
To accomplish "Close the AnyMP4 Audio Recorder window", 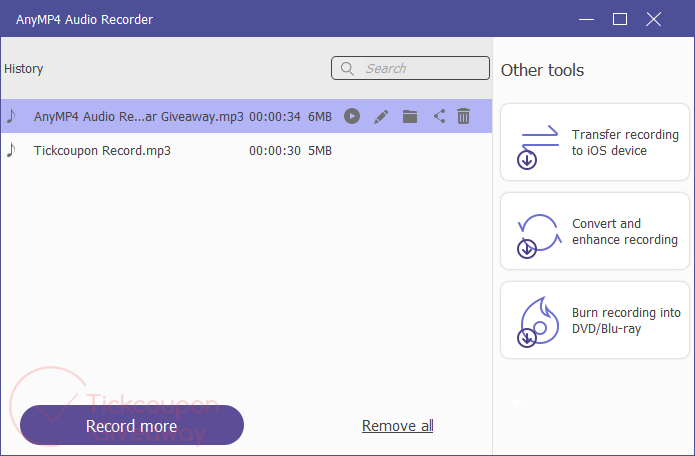I will 653,19.
